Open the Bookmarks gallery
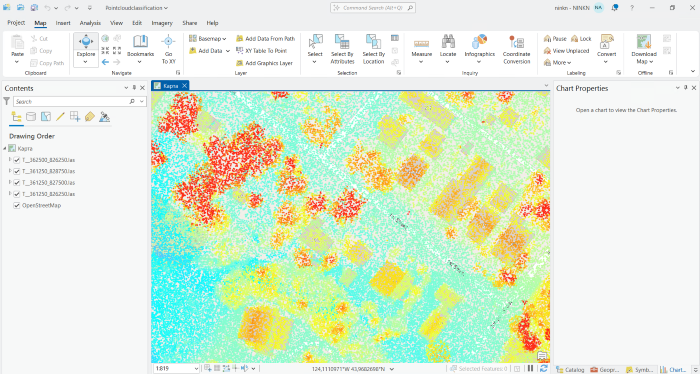 tap(140, 49)
